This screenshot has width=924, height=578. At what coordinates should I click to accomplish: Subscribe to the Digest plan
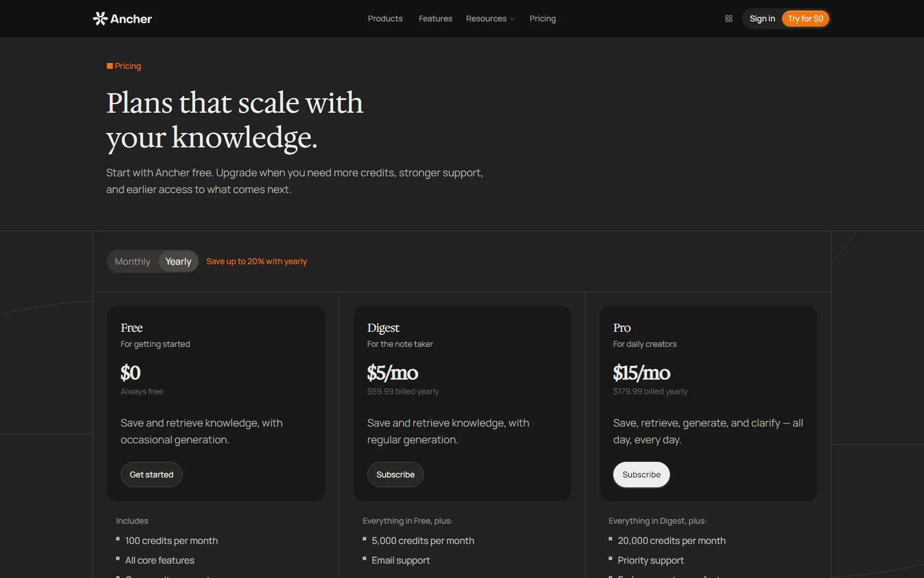click(396, 475)
